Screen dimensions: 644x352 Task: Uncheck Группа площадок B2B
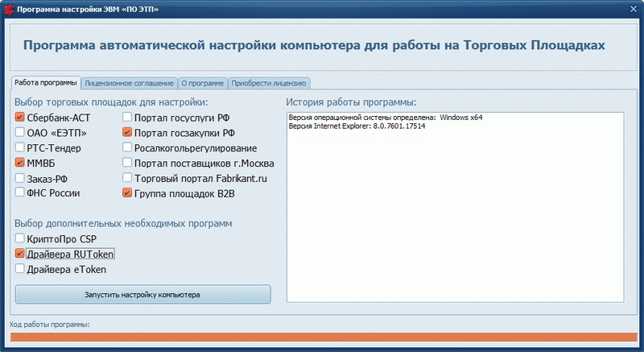[127, 193]
